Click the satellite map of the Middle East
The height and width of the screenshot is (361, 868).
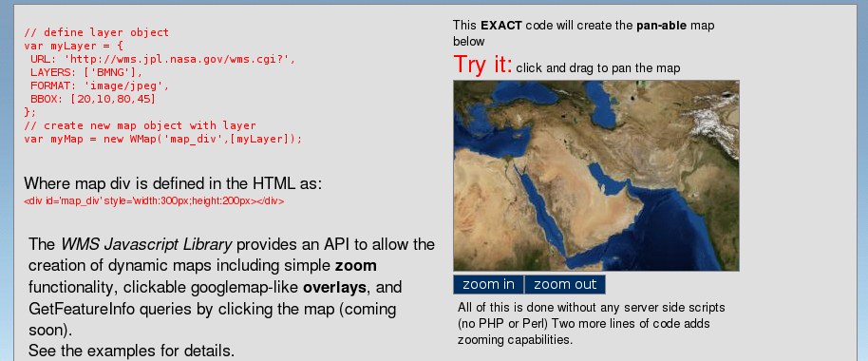pos(596,176)
